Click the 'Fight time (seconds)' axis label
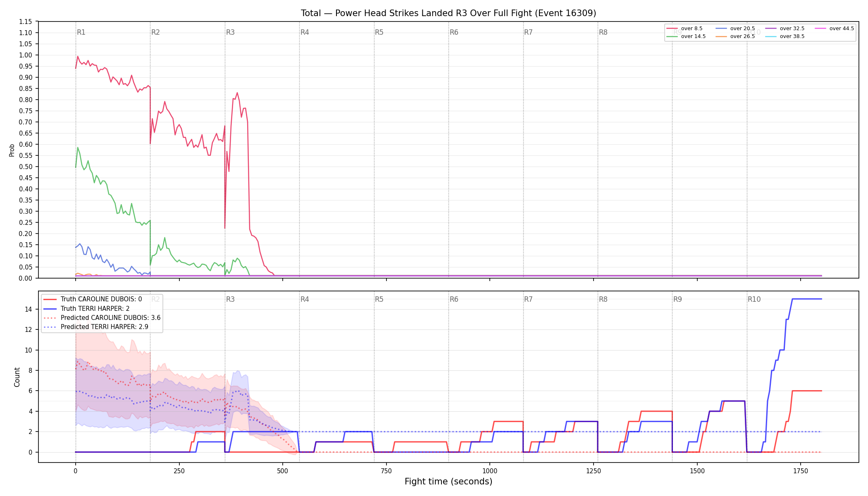This screenshot has height=496, width=868. (448, 482)
